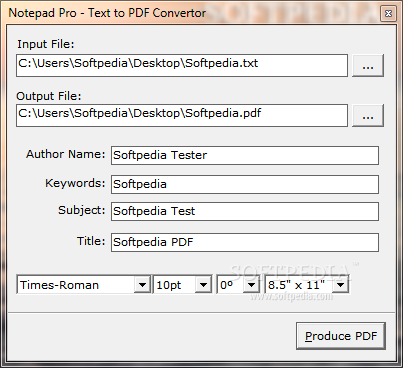Viewport: 403px width, 368px height.
Task: Click the Subject label
Action: click(82, 210)
